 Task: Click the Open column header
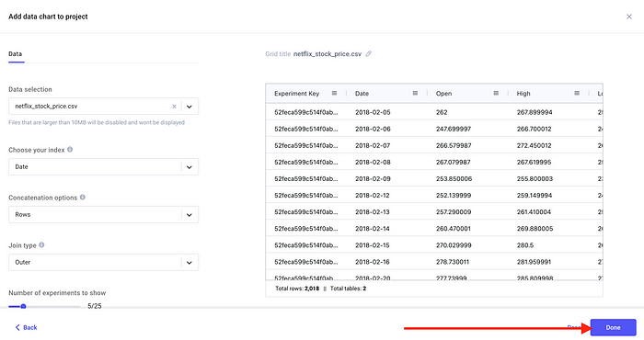click(443, 94)
